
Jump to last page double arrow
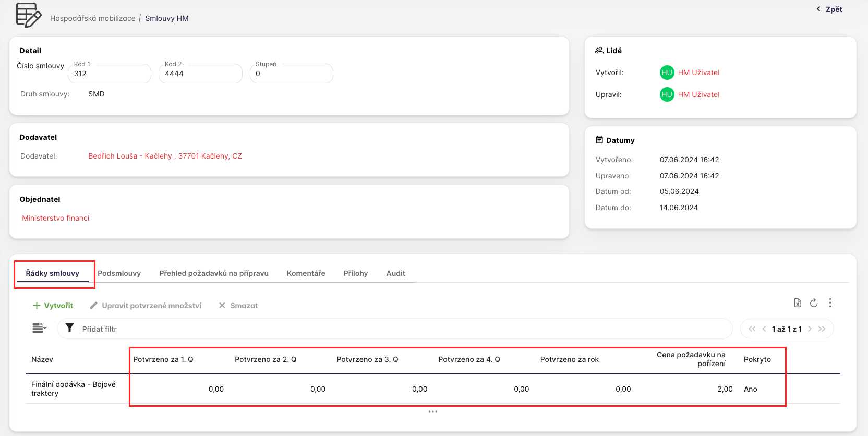tap(822, 329)
